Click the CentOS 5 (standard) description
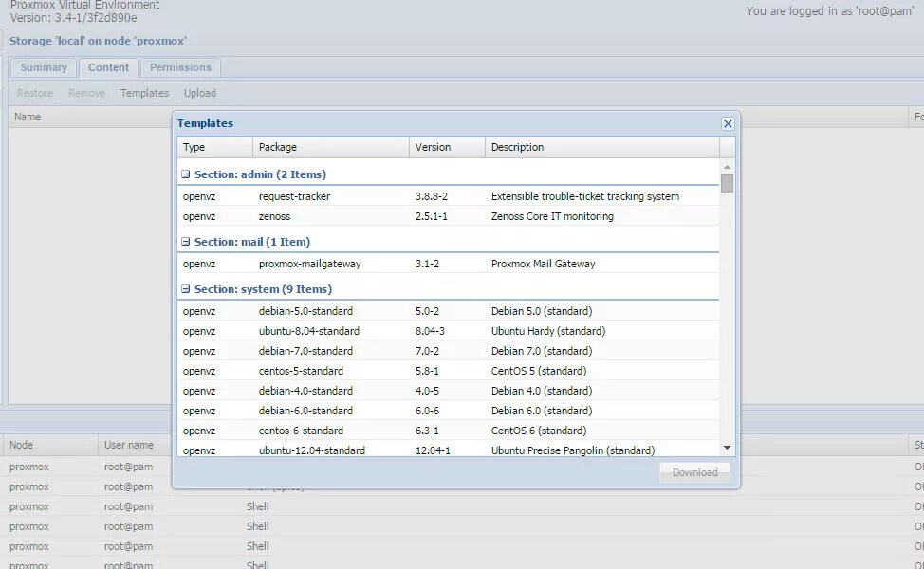The width and height of the screenshot is (924, 569). click(539, 371)
